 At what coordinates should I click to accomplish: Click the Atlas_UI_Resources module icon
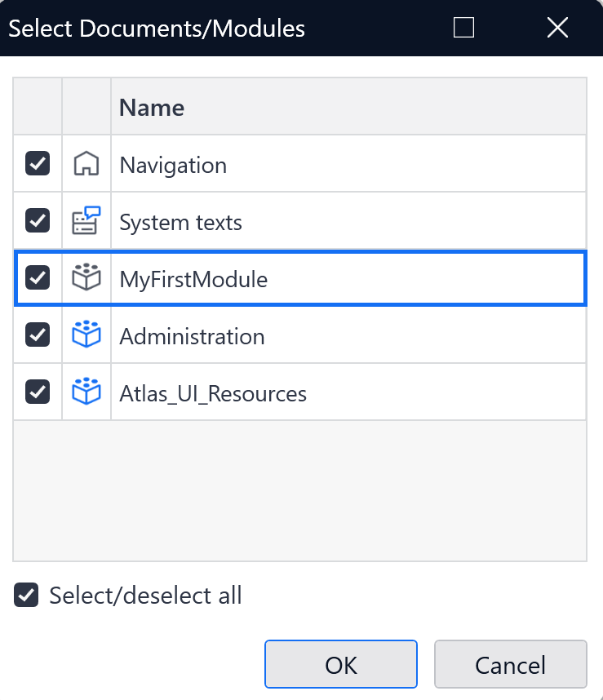pos(86,392)
